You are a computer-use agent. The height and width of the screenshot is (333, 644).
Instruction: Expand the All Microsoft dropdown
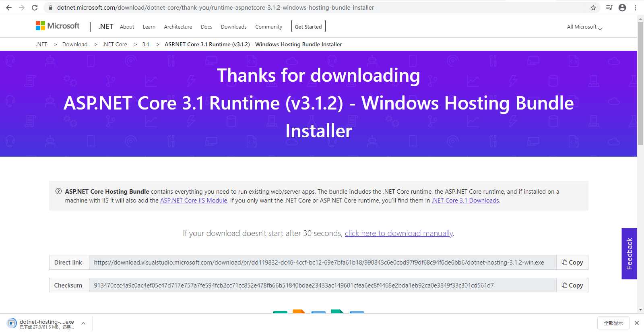pyautogui.click(x=584, y=27)
